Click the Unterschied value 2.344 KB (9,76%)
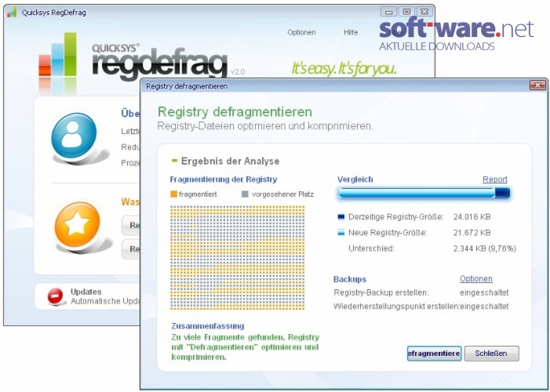Viewport: 550px width, 392px height. point(484,249)
